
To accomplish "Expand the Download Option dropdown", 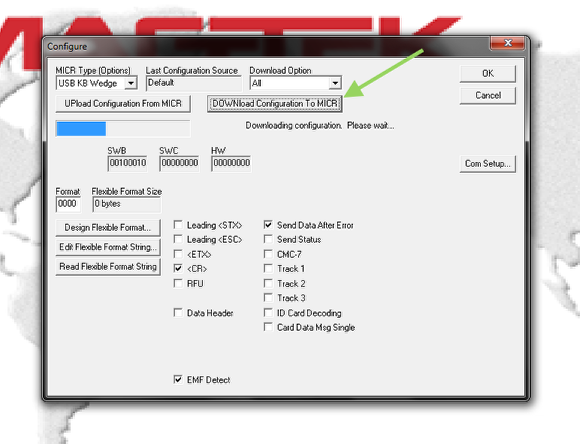I will (335, 83).
